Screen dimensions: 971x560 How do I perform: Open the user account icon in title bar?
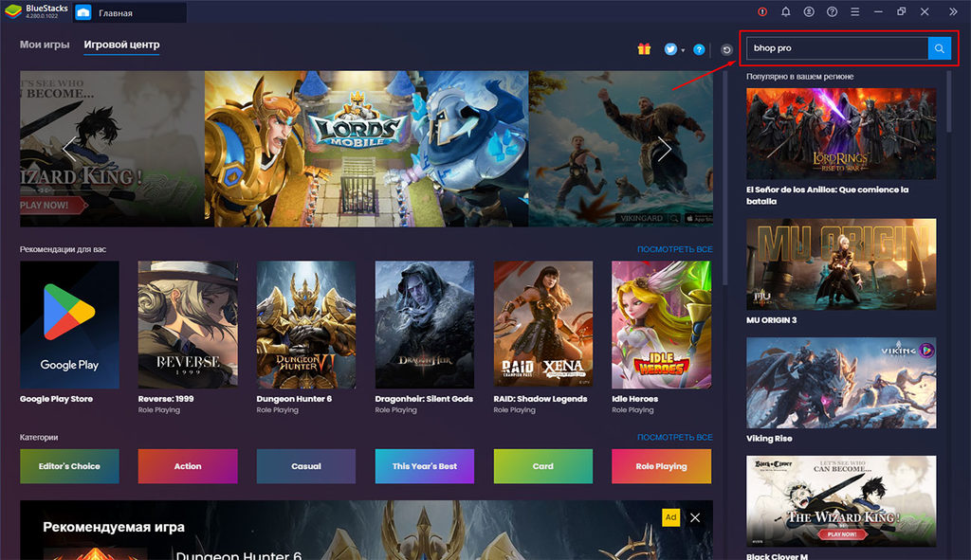(809, 11)
